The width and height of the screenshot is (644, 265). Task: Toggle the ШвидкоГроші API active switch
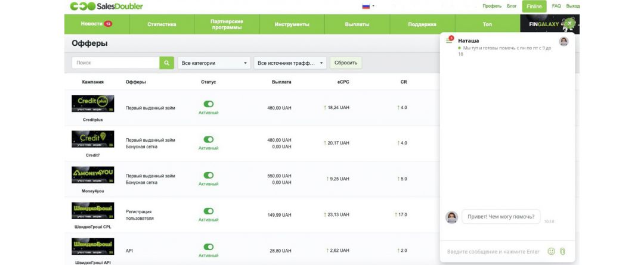point(209,247)
